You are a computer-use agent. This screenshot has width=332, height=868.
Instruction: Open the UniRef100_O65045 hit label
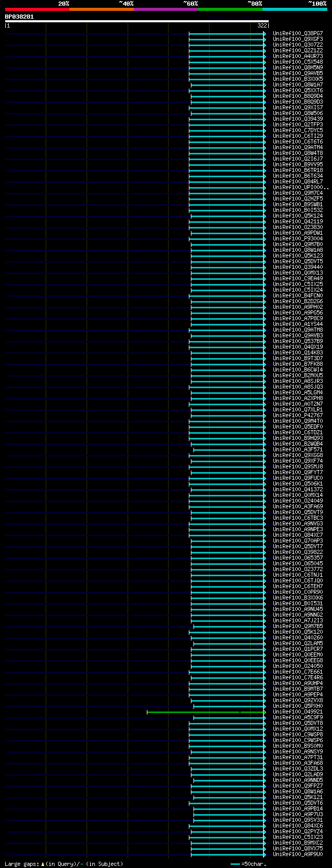[298, 564]
